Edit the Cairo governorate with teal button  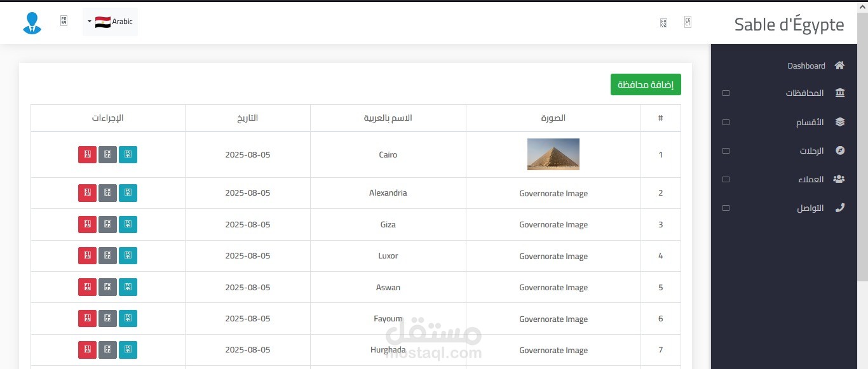coord(128,154)
